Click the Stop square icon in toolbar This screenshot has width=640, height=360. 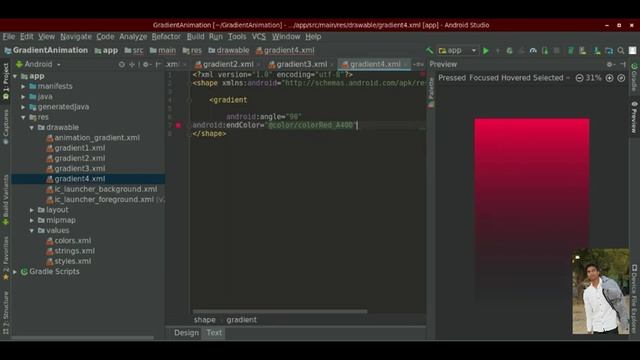pos(556,51)
